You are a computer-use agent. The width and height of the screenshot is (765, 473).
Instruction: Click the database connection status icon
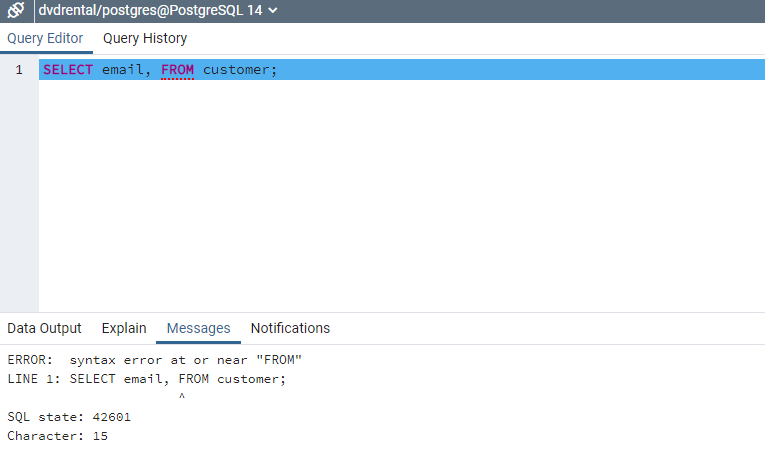tap(16, 11)
